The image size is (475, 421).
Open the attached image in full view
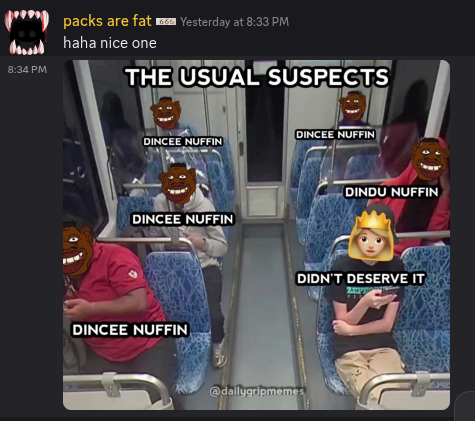tap(256, 235)
